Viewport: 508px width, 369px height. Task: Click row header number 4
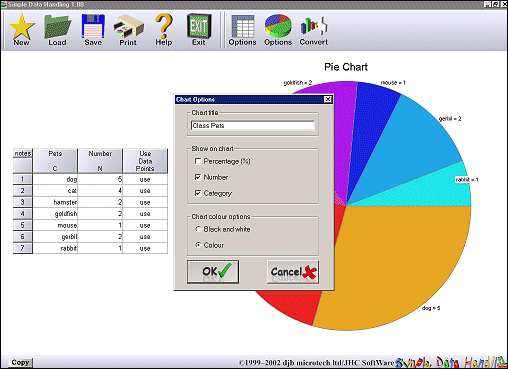23,214
